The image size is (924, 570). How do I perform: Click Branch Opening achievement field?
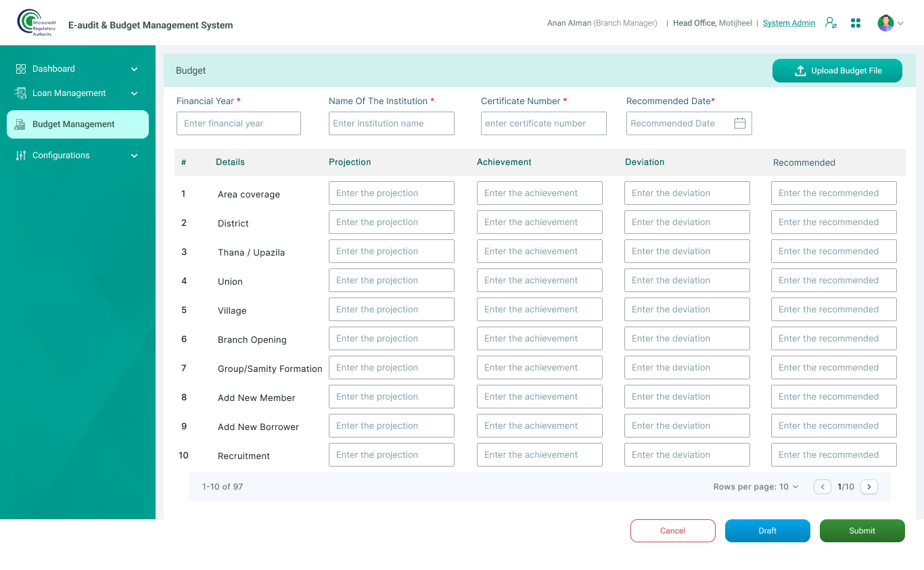[x=540, y=339]
